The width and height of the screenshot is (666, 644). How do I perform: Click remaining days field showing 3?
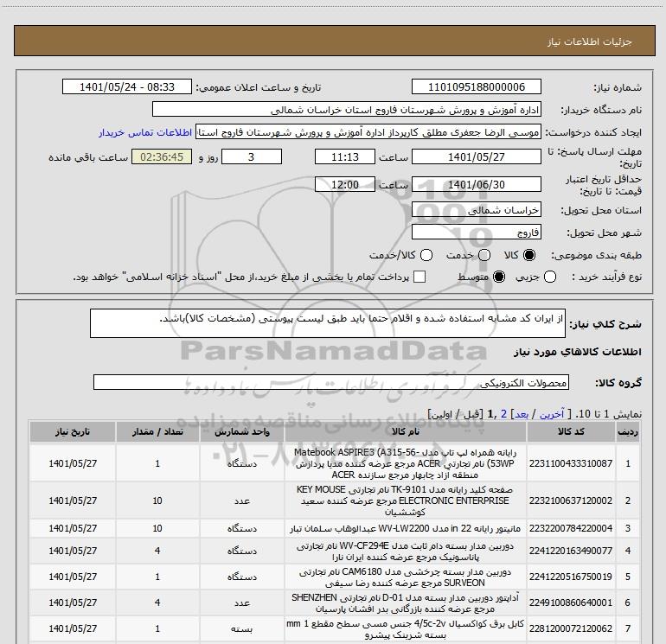coord(252,157)
